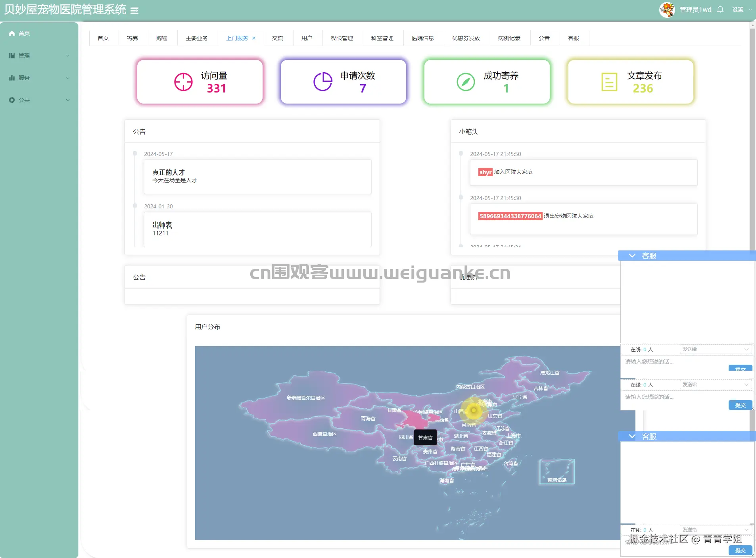
Task: Open the 成功寄养 1 stat card
Action: tap(487, 82)
